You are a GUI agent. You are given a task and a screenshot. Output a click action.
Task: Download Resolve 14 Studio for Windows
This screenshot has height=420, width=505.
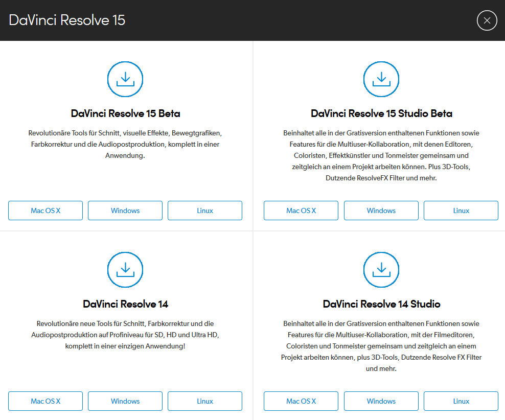(381, 401)
